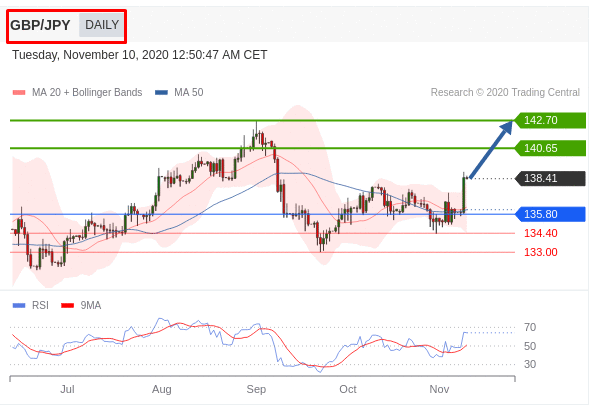
Task: Click the blue MA 50 legend swatch
Action: [x=161, y=92]
